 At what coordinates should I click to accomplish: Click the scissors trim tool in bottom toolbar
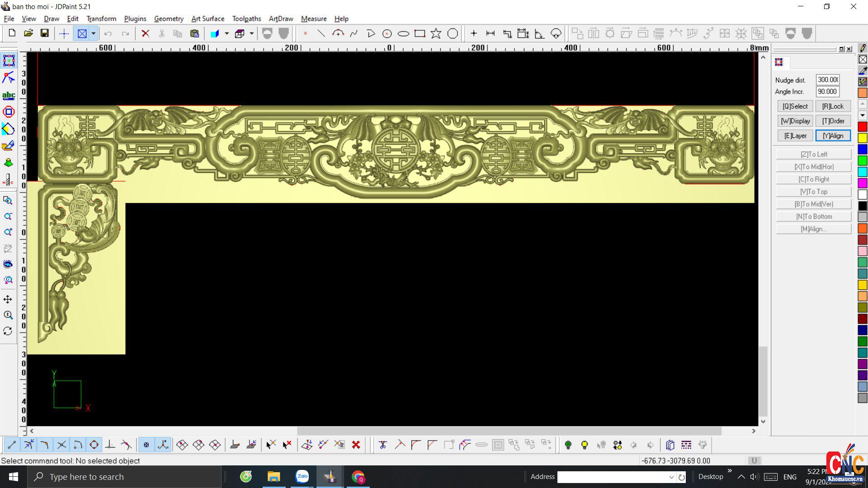pyautogui.click(x=382, y=445)
